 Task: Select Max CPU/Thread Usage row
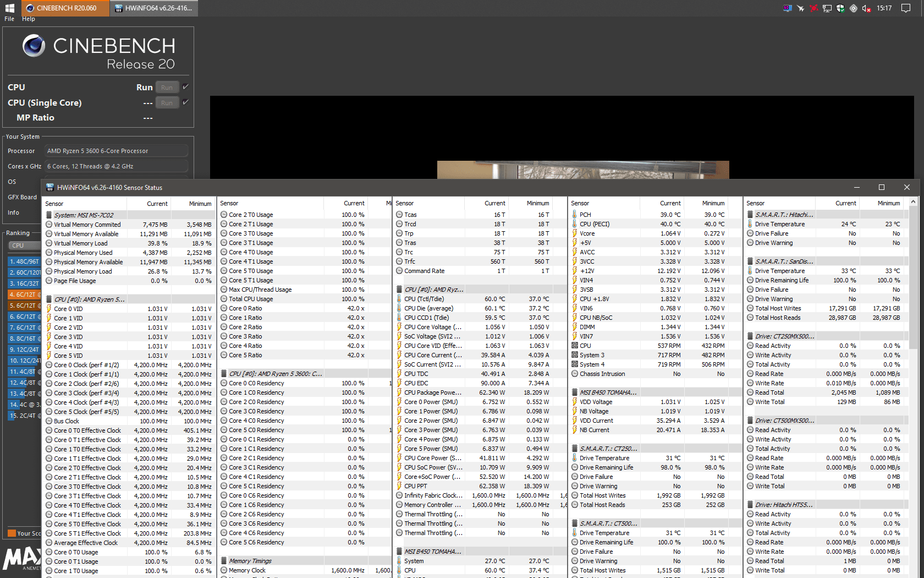[304, 290]
